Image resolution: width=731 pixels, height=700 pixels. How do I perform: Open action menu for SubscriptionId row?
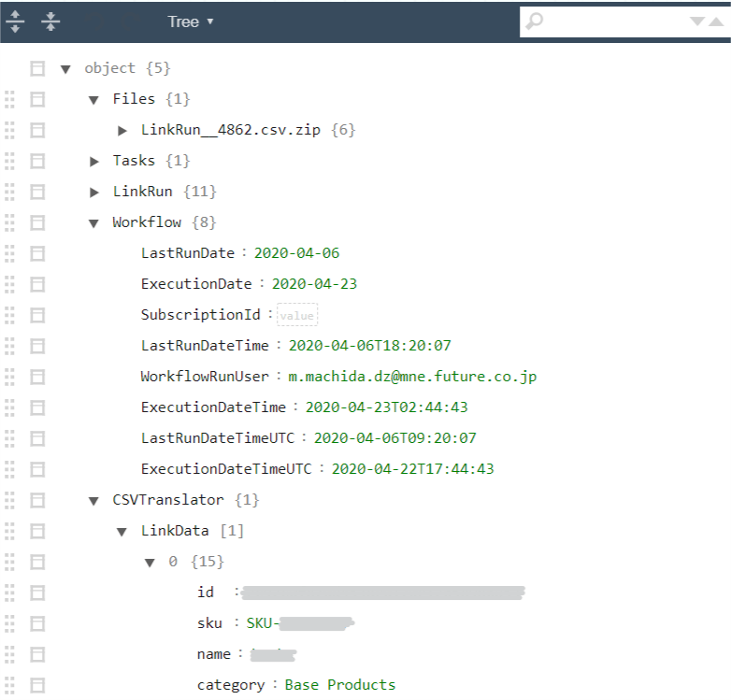pyautogui.click(x=37, y=315)
